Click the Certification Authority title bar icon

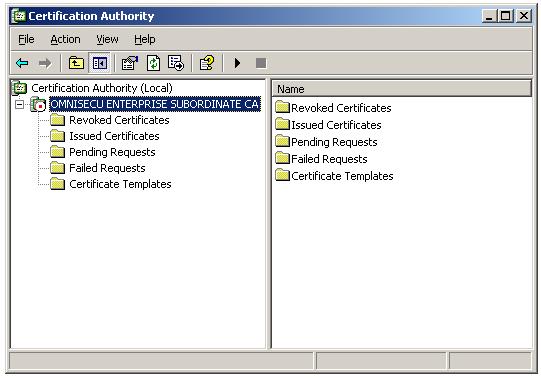tap(19, 16)
